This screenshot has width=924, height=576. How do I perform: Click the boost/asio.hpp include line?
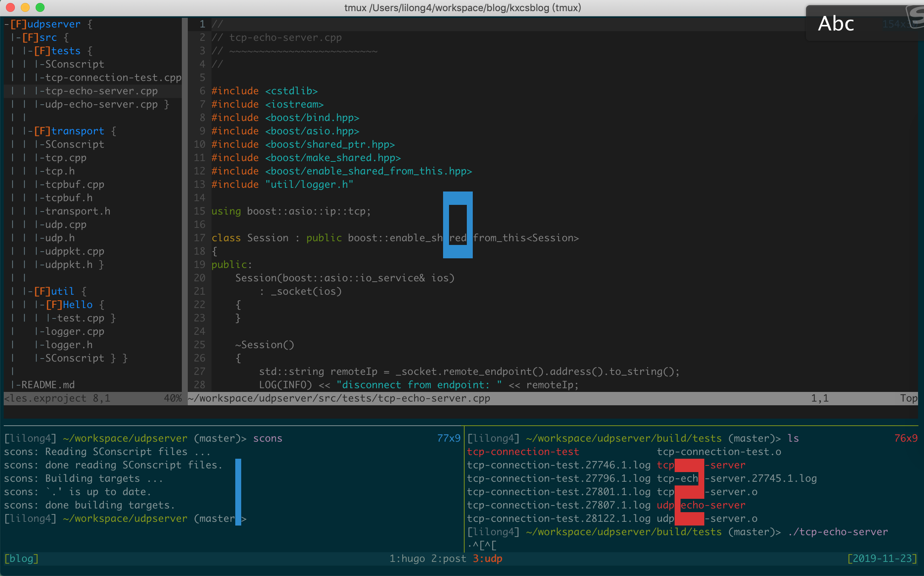pyautogui.click(x=285, y=131)
